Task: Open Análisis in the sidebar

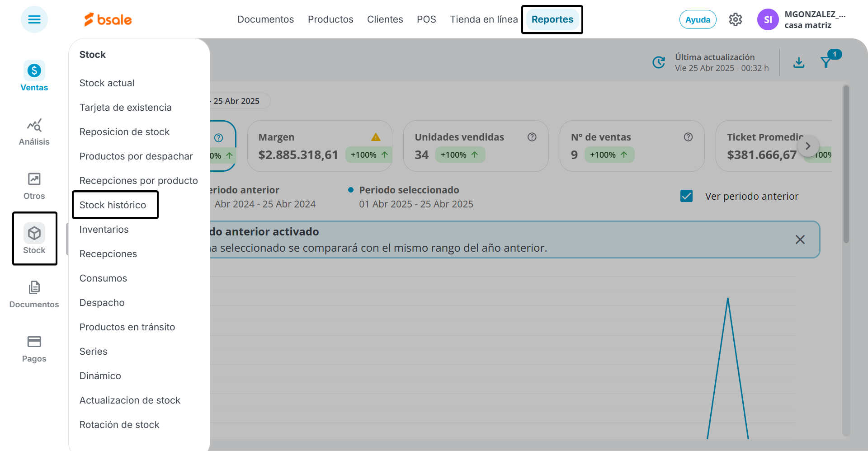Action: coord(34,132)
